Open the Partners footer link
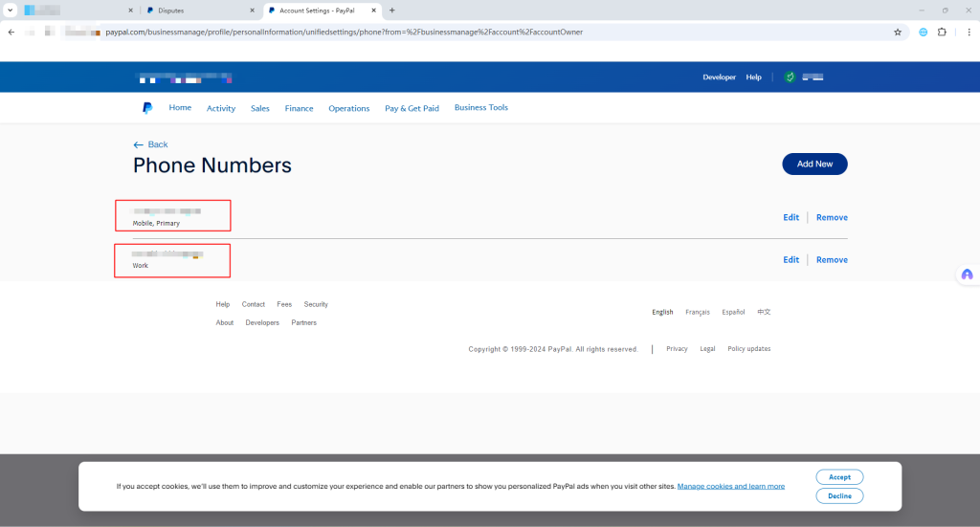The image size is (980, 527). point(303,323)
